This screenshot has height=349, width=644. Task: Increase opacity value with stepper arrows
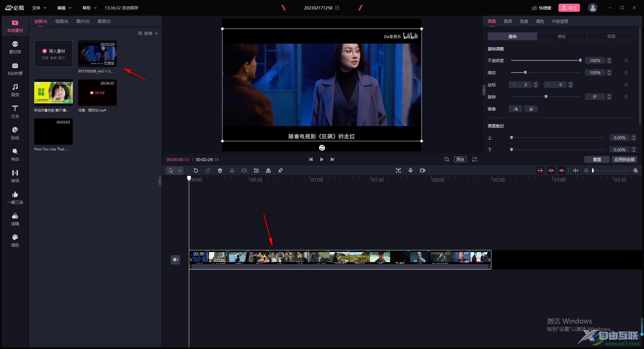609,60
